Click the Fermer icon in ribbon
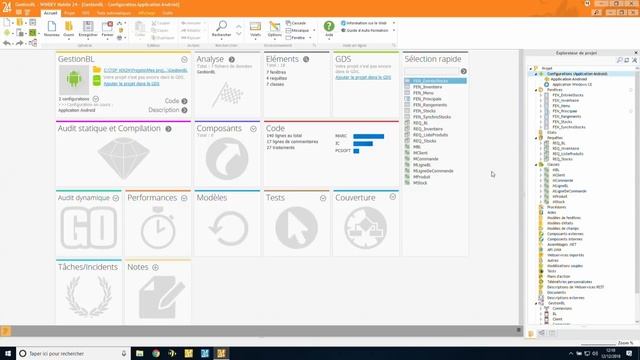Viewport: 640px width, 360px height. click(x=107, y=27)
